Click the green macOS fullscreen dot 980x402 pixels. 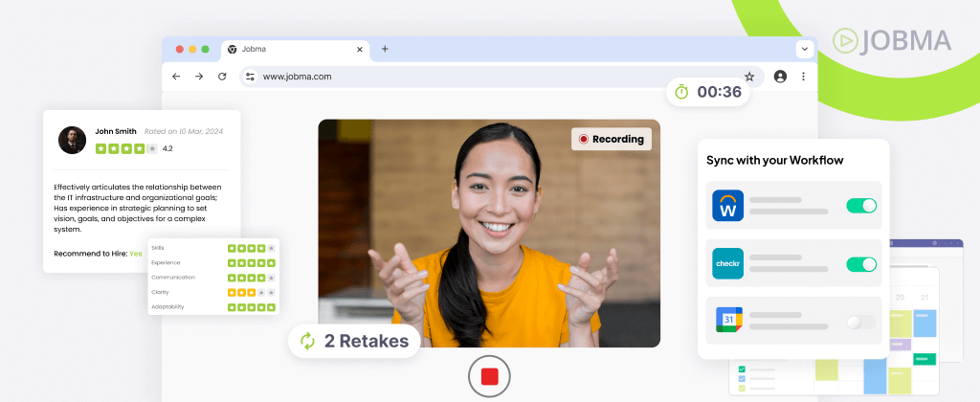205,50
